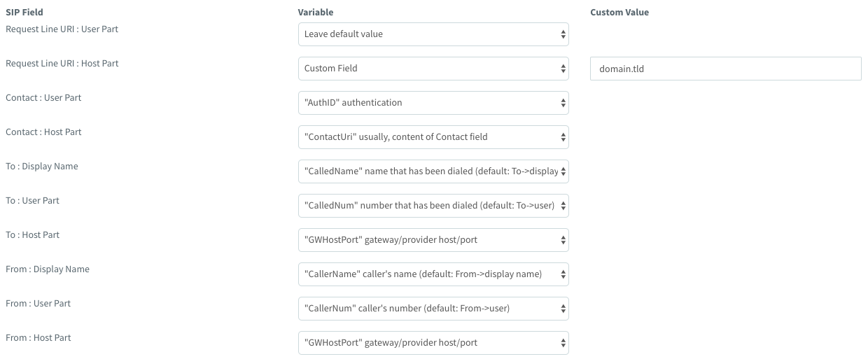This screenshot has width=868, height=359.
Task: Open To Host Part variable dropdown
Action: point(433,240)
